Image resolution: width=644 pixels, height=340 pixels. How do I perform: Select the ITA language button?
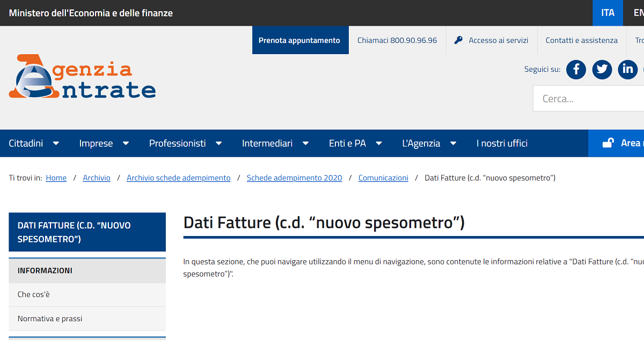click(608, 13)
